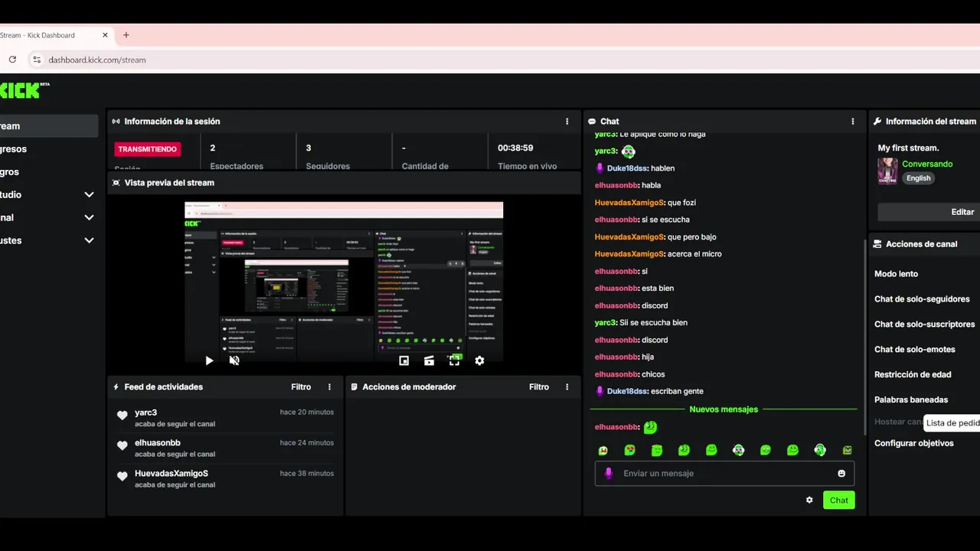Click the streamer avatar thumbnail
Viewport: 980px width, 551px height.
(x=887, y=171)
